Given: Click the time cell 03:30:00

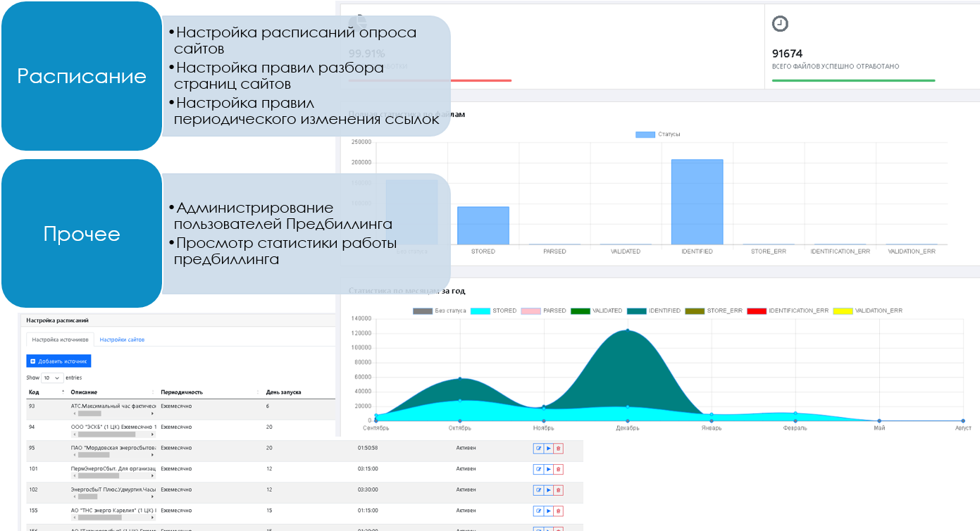Looking at the screenshot, I should point(368,489).
